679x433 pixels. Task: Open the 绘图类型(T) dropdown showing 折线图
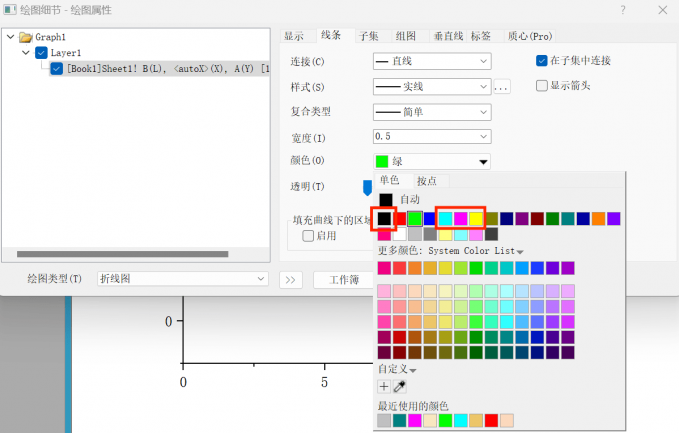(x=182, y=279)
